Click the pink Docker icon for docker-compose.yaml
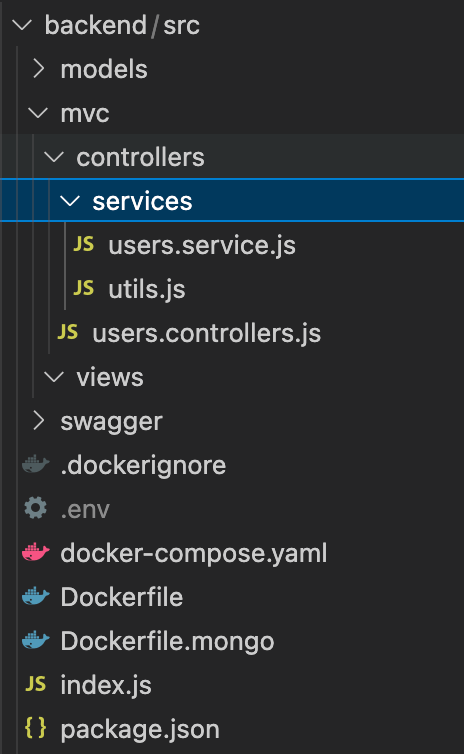This screenshot has width=464, height=754. 36,553
